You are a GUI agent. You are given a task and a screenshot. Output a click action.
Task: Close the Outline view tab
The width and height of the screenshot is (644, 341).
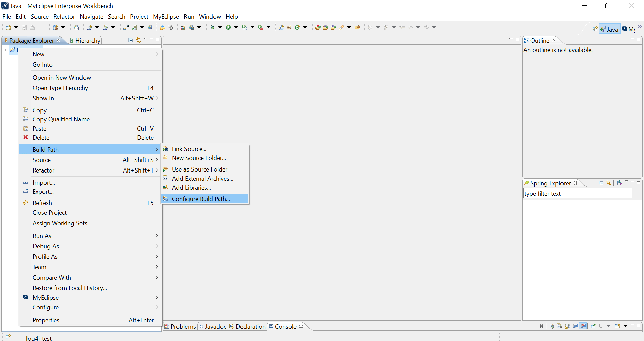click(x=554, y=40)
